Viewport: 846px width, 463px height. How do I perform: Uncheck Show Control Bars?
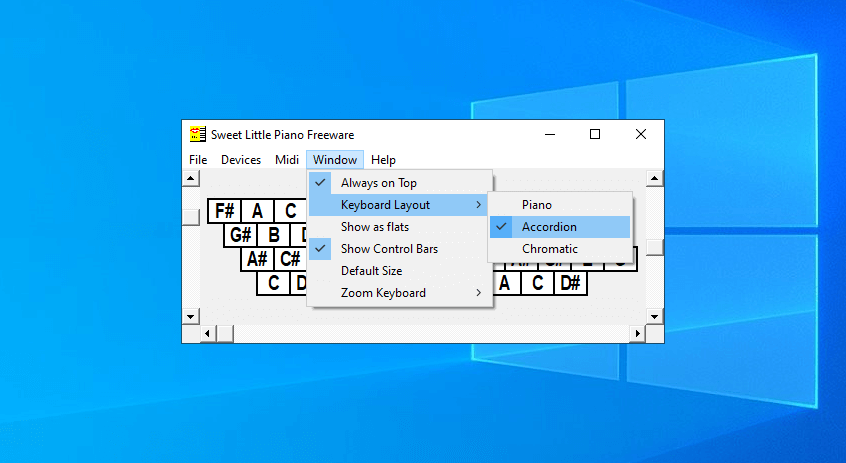point(400,249)
